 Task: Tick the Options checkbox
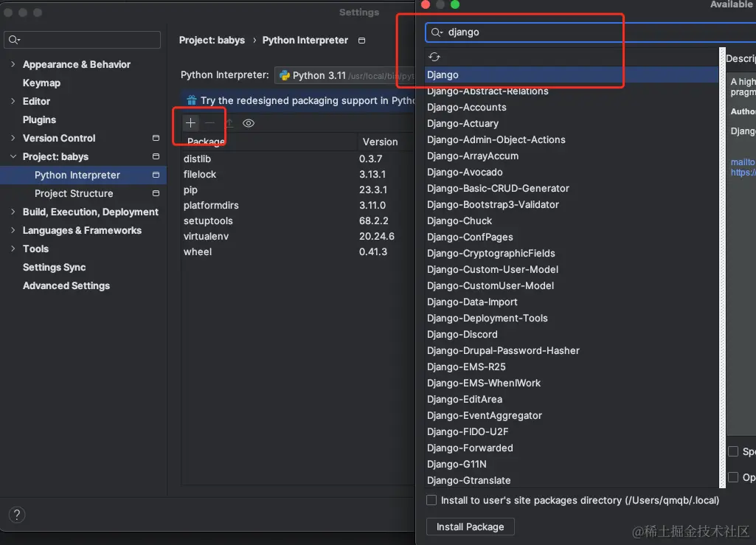click(733, 477)
